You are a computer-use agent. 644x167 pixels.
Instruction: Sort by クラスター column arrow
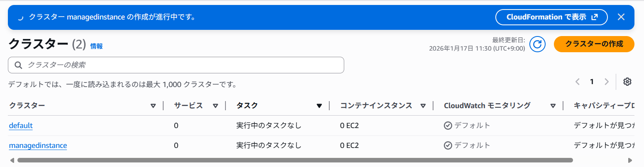click(153, 106)
